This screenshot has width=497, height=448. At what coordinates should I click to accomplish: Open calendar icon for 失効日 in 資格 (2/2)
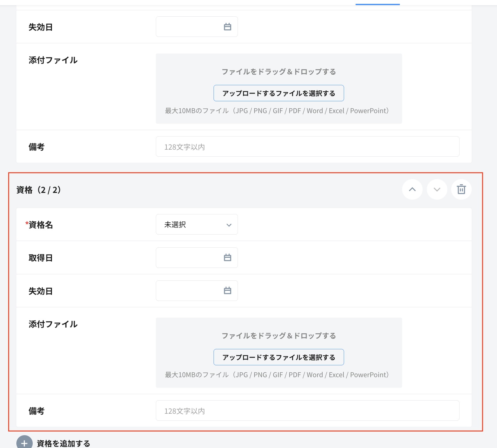point(227,291)
